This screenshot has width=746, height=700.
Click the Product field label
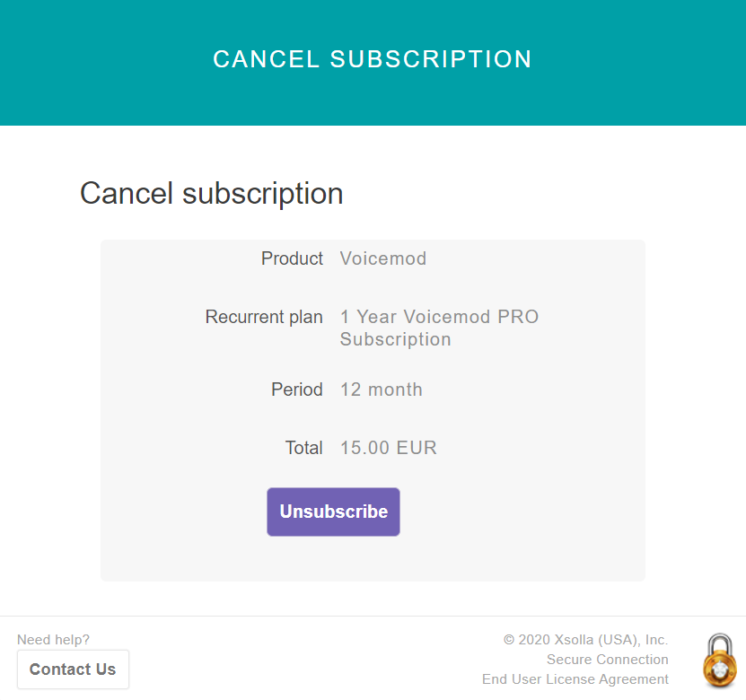point(292,258)
